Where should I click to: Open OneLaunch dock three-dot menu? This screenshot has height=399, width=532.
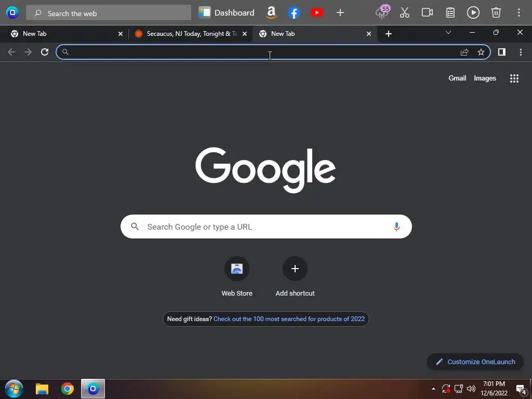tap(519, 13)
